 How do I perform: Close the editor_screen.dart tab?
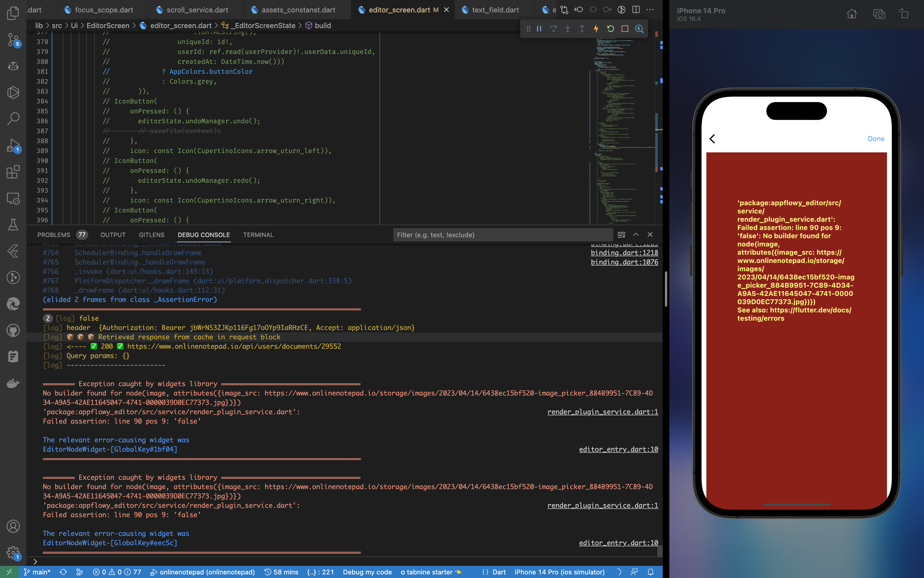446,10
